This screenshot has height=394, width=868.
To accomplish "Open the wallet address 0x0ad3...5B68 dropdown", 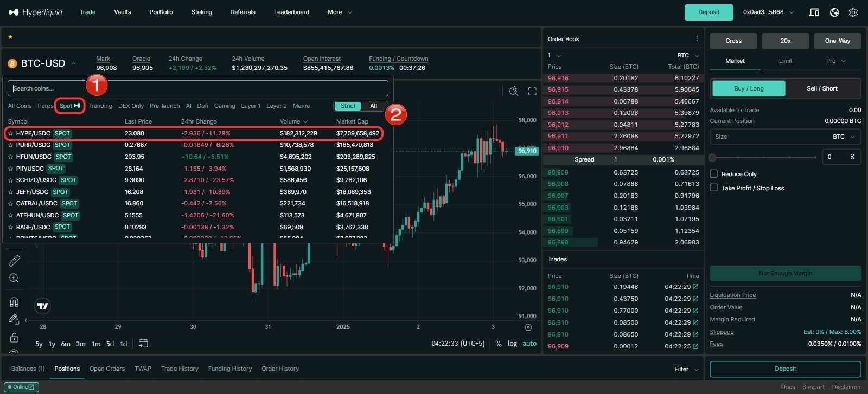I will coord(769,12).
